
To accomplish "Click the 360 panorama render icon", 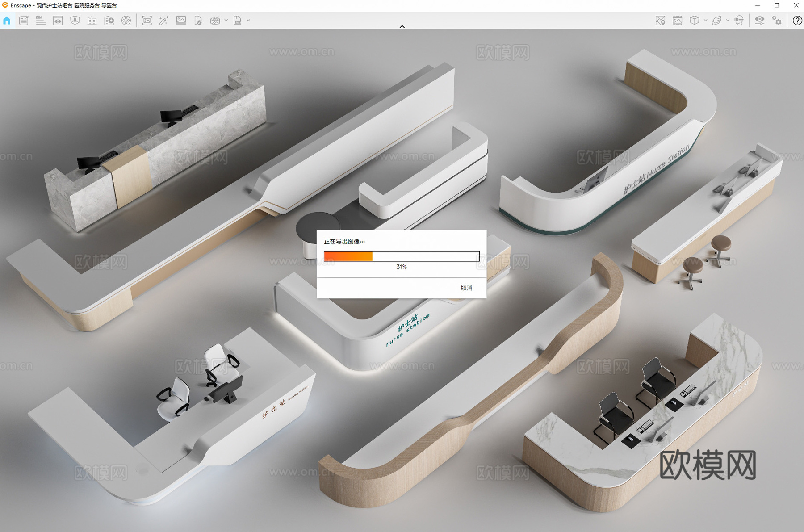I will 215,21.
